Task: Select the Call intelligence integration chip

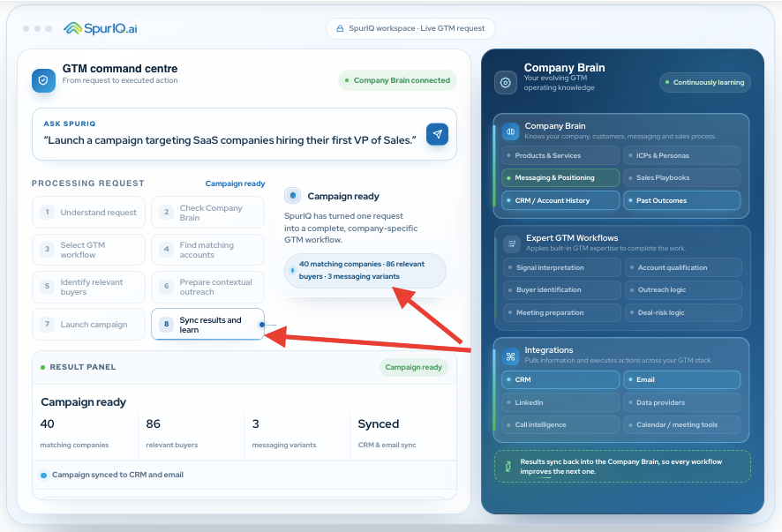Action: 560,424
